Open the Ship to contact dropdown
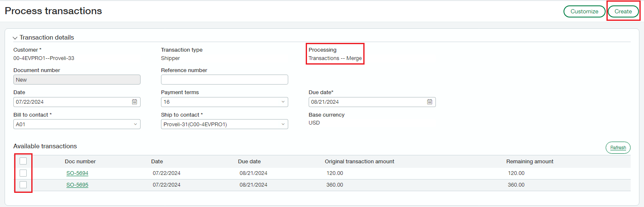Viewport: 644px width, 207px height. (224, 124)
